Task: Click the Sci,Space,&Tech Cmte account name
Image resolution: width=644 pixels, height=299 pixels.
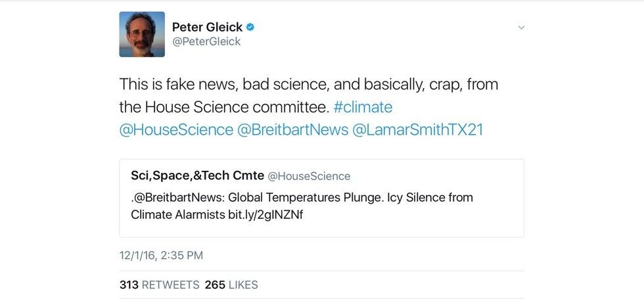Action: pyautogui.click(x=197, y=175)
